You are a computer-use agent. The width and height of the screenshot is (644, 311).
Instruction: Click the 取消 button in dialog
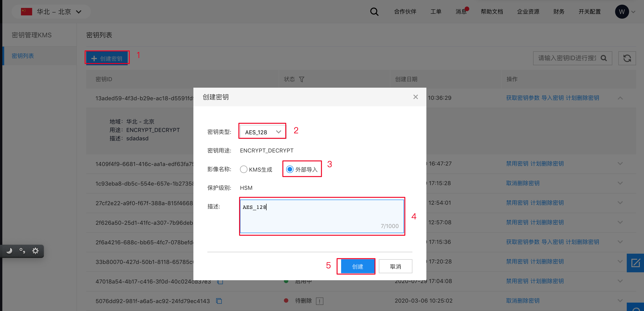(x=395, y=266)
